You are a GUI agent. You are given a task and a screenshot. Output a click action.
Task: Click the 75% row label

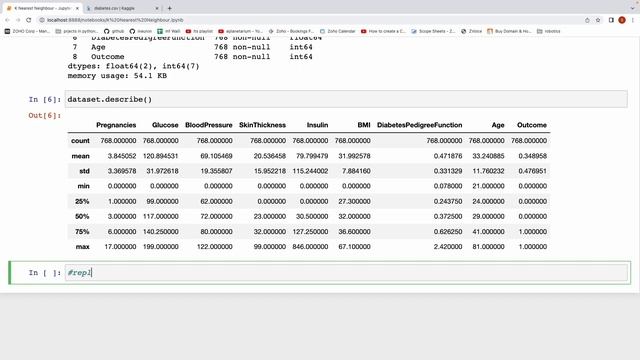82,231
